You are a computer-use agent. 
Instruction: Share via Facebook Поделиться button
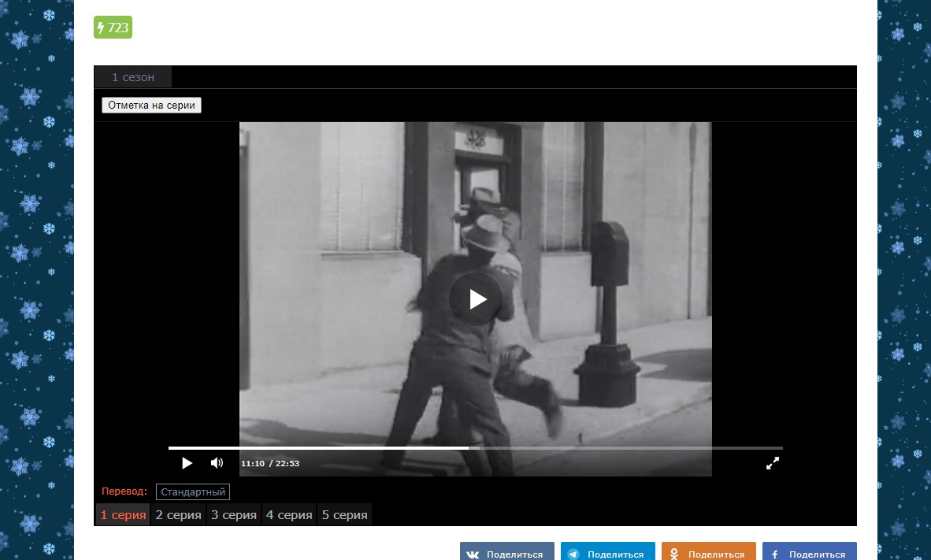point(810,551)
